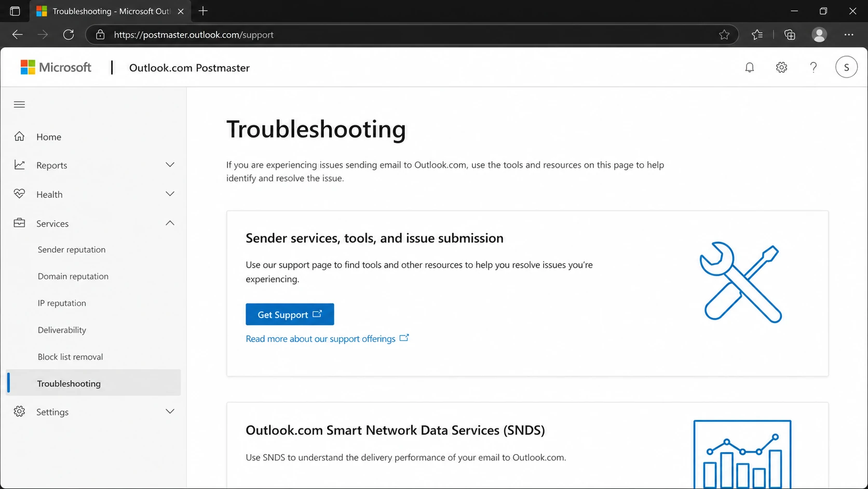
Task: Close the Troubleshooting browser tab
Action: pyautogui.click(x=181, y=11)
